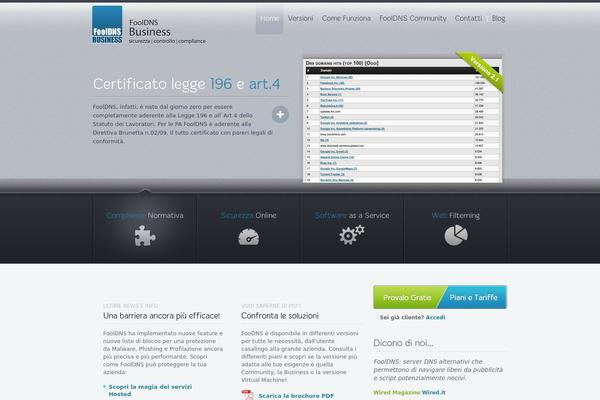
Task: Click the puzzle piece icon under Compliance Normativa
Action: coord(145,235)
